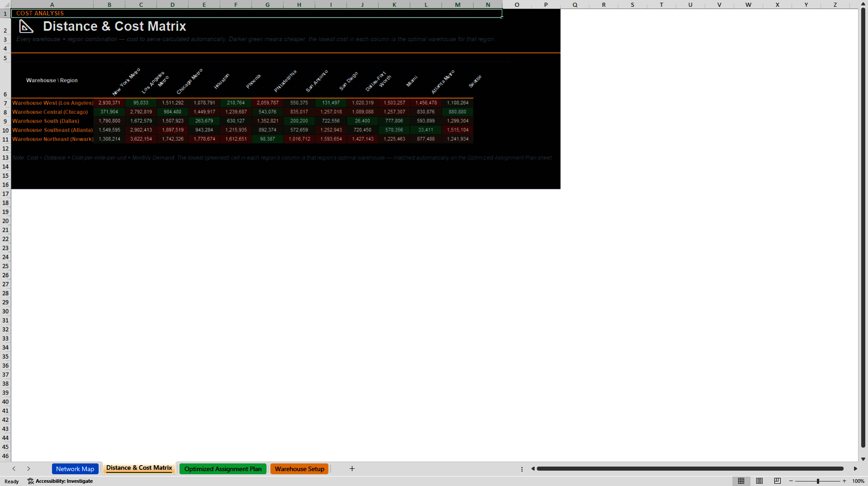Open the Network Map sheet

tap(75, 469)
